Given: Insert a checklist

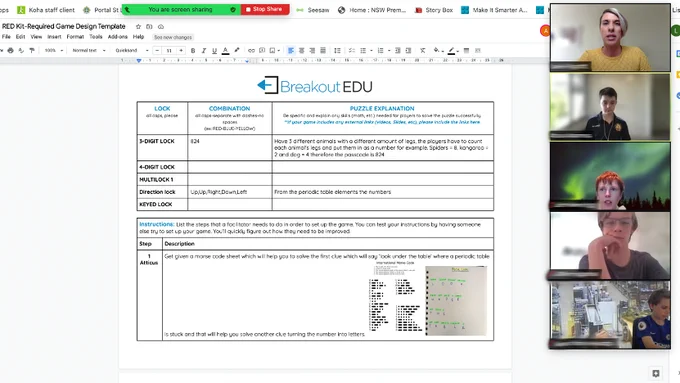Looking at the screenshot, I should [352, 51].
